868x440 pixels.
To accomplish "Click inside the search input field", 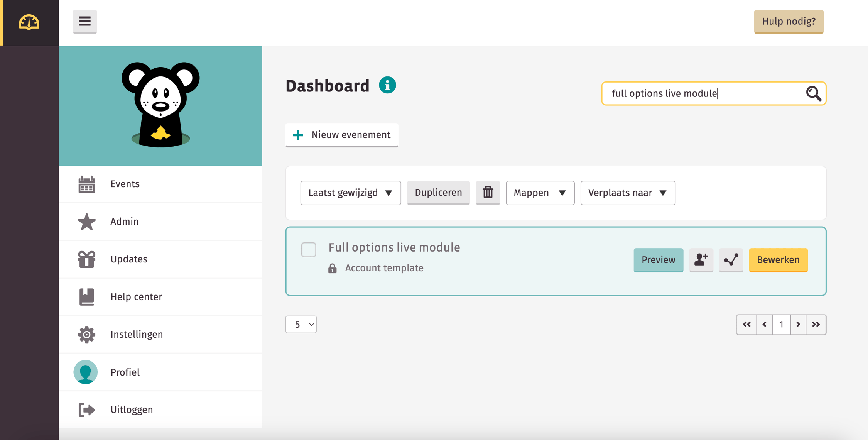I will coord(702,93).
